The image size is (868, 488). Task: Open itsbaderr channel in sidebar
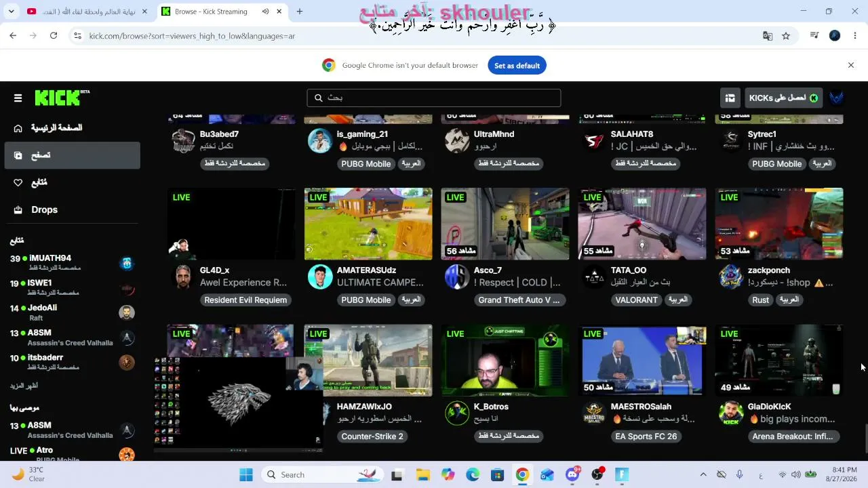pyautogui.click(x=72, y=362)
